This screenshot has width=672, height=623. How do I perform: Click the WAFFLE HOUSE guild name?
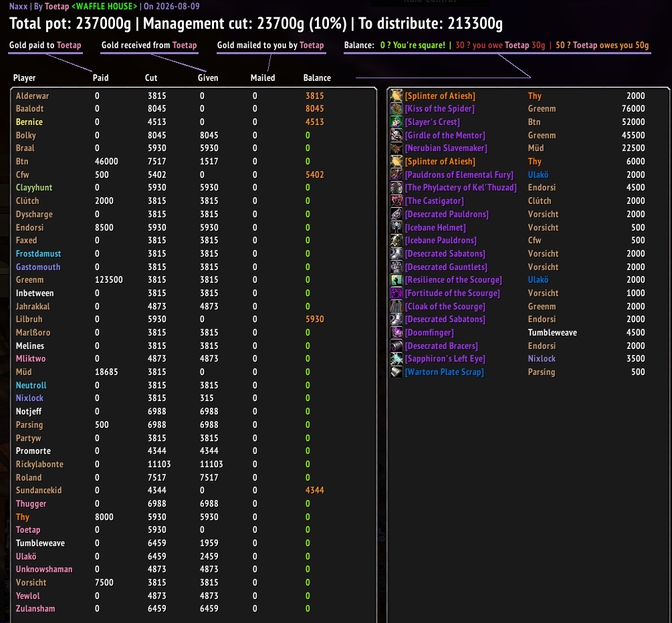[x=105, y=7]
